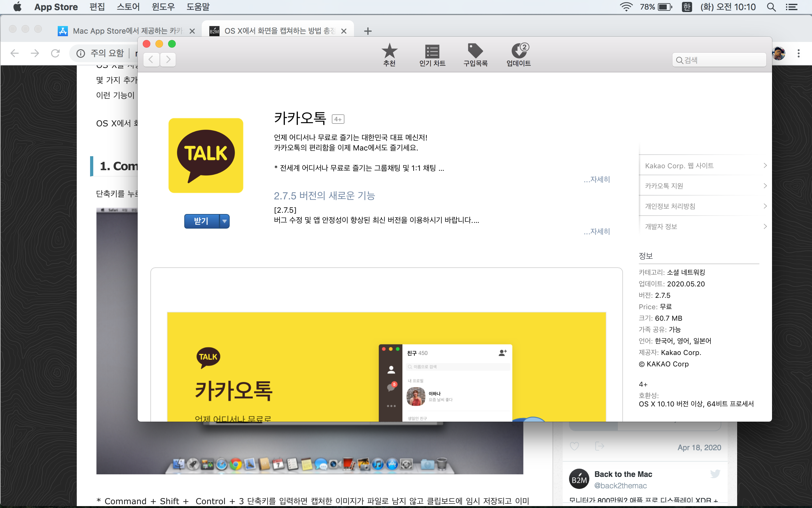Click the 받기 download button
The width and height of the screenshot is (812, 508).
(x=201, y=221)
